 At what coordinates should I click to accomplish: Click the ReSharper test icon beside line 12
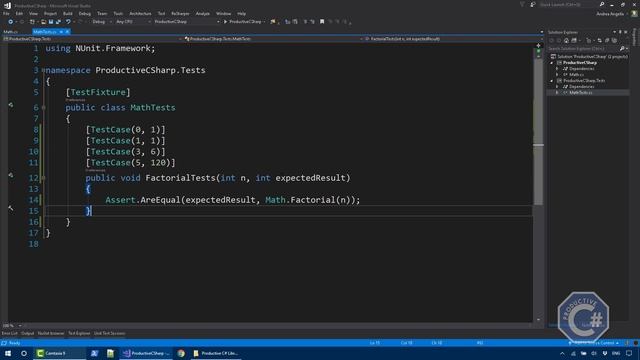(x=11, y=176)
